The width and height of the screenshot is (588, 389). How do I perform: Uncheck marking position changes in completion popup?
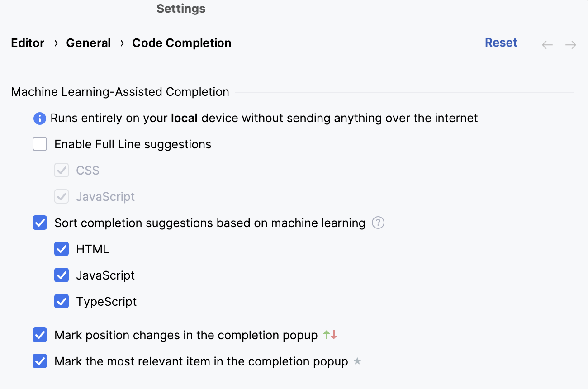[x=40, y=335]
